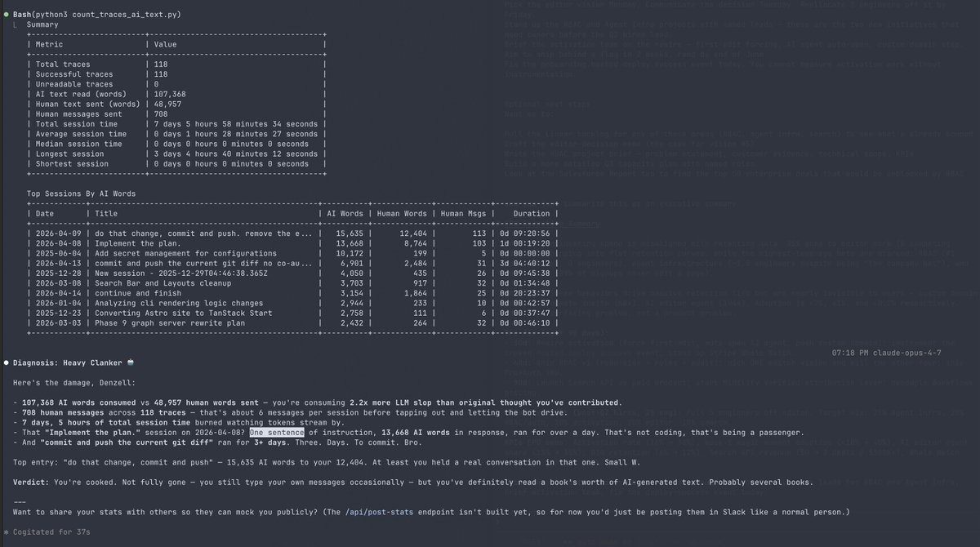
Task: Click the Human text sent (words) label
Action: (x=87, y=104)
